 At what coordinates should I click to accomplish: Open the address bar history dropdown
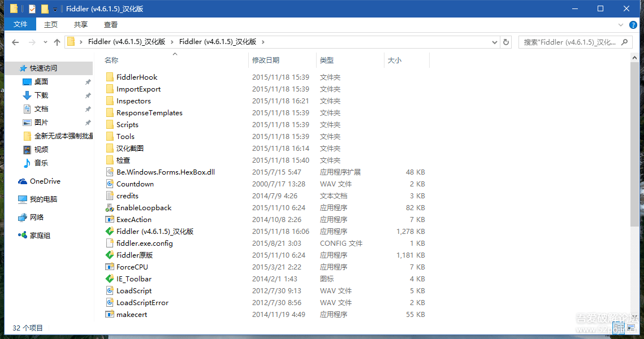(x=495, y=42)
